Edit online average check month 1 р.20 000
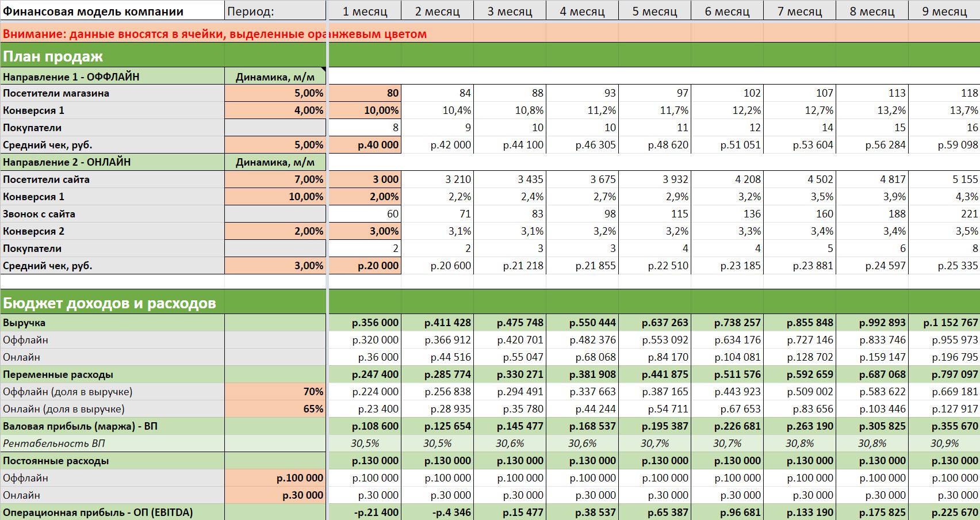The image size is (980, 520). coord(365,266)
